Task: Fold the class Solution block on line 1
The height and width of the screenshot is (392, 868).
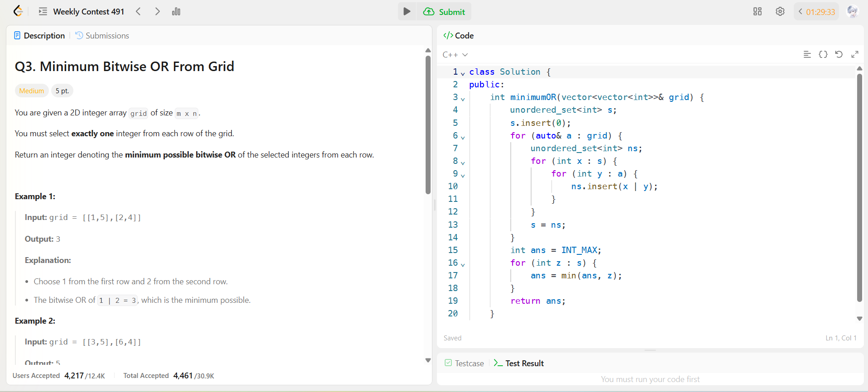Action: pos(463,73)
